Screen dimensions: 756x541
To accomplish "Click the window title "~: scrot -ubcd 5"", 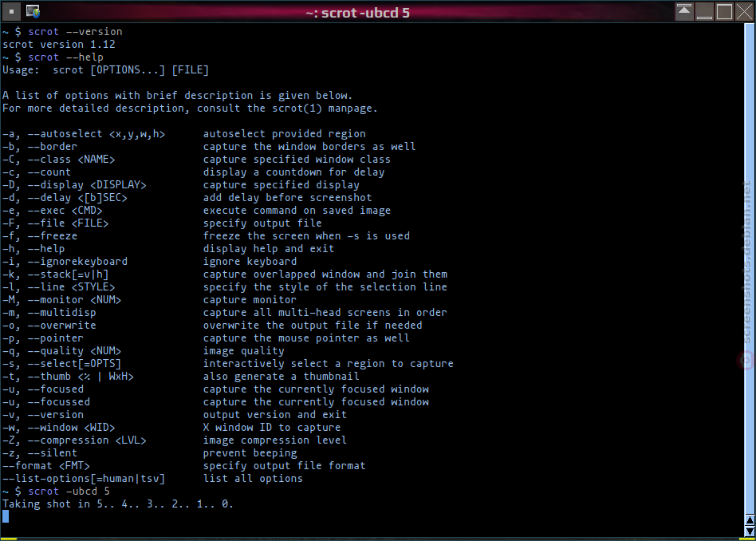I will click(358, 12).
